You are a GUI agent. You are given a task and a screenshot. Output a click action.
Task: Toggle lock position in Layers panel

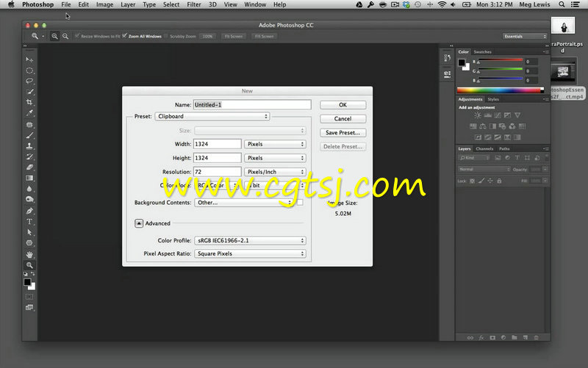(x=490, y=181)
